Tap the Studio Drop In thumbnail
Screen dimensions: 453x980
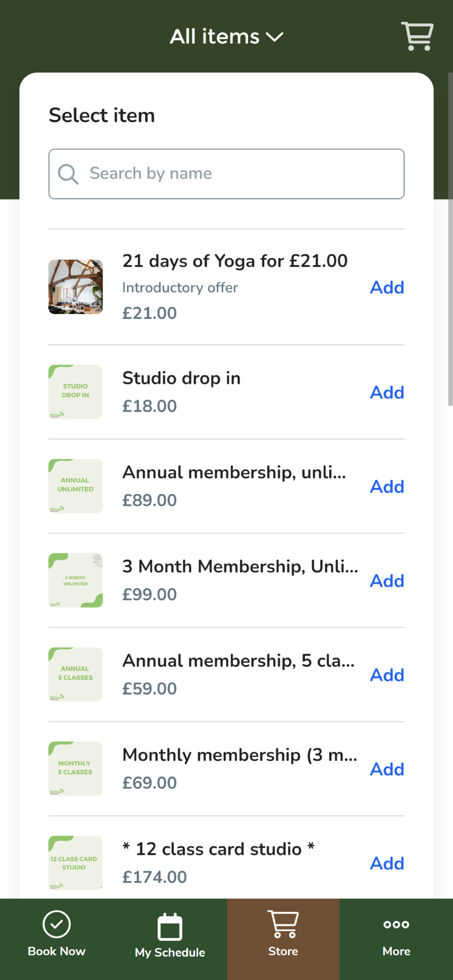tap(75, 392)
